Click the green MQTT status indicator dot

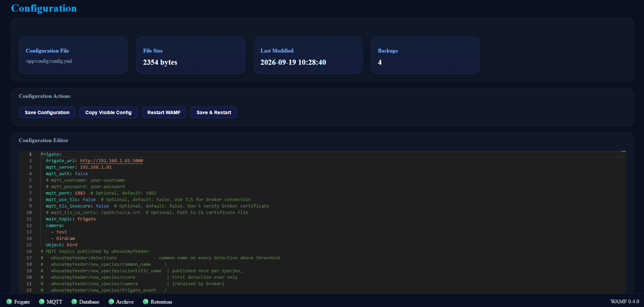(x=42, y=302)
